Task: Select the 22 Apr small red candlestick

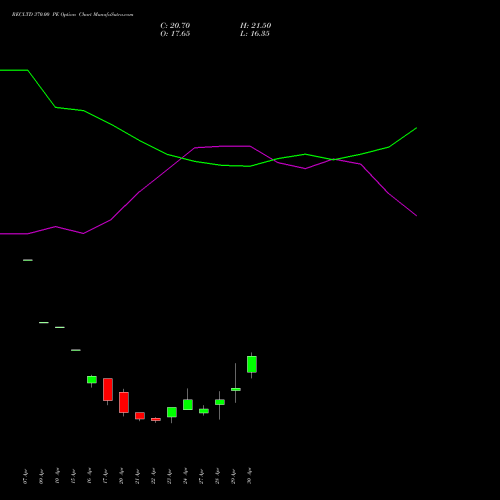Action: pyautogui.click(x=156, y=419)
